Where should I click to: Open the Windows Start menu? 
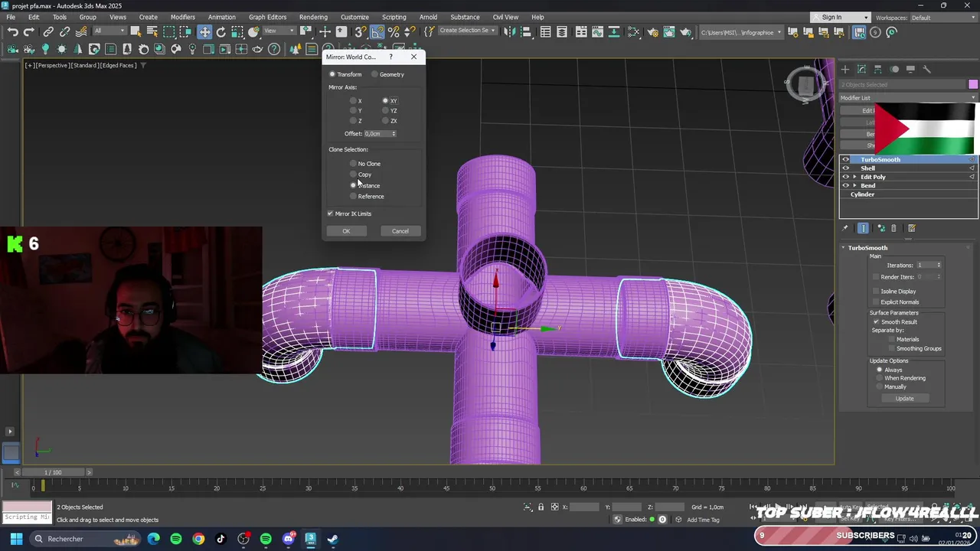pyautogui.click(x=16, y=539)
